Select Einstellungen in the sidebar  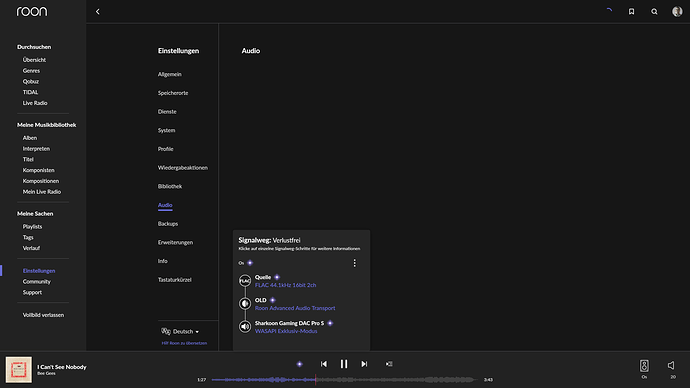[39, 271]
